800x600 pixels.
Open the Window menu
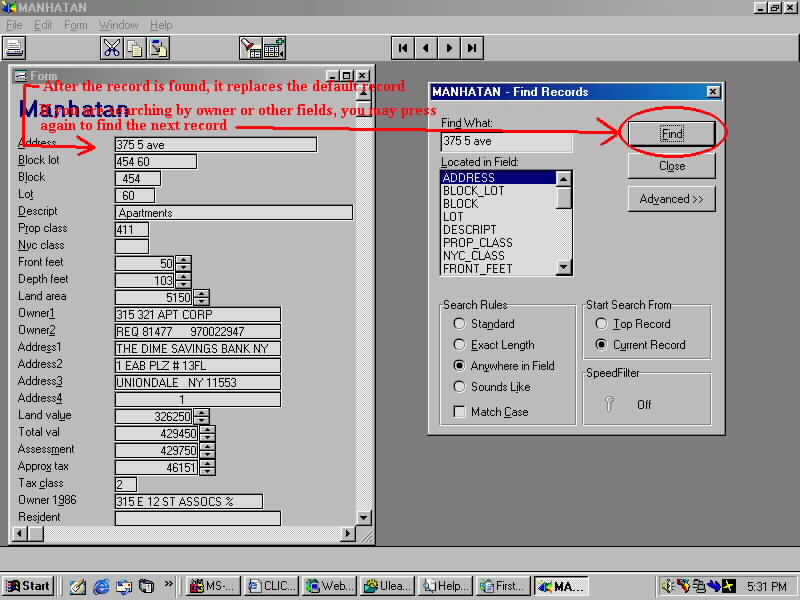click(119, 25)
